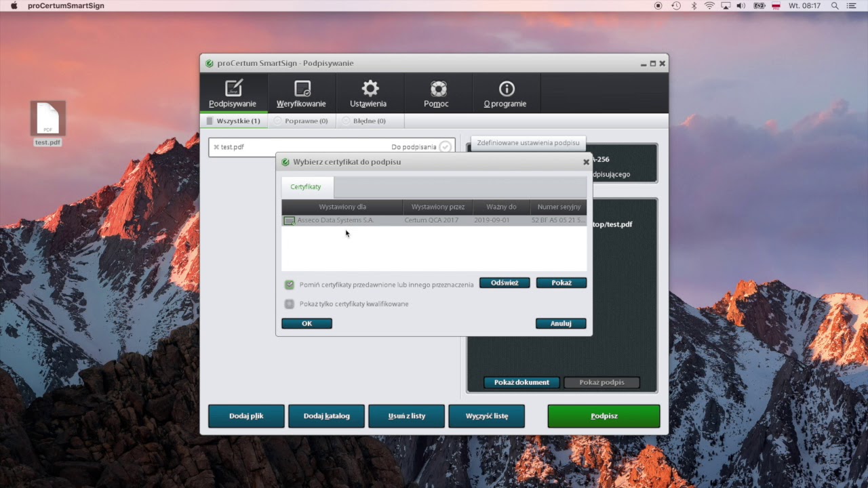This screenshot has height=488, width=868.
Task: Sort by Numer seryjny column header
Action: pyautogui.click(x=558, y=207)
